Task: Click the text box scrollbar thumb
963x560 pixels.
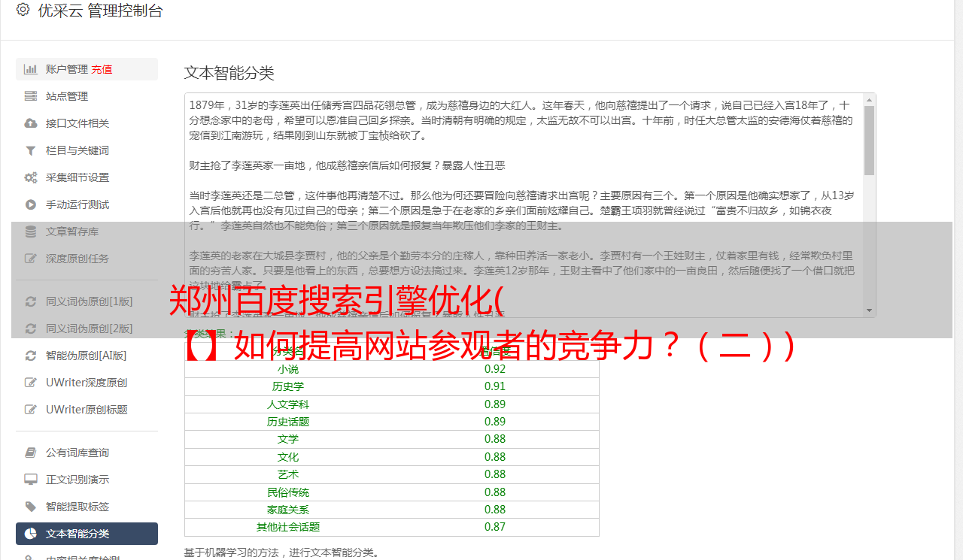Action: 869,141
